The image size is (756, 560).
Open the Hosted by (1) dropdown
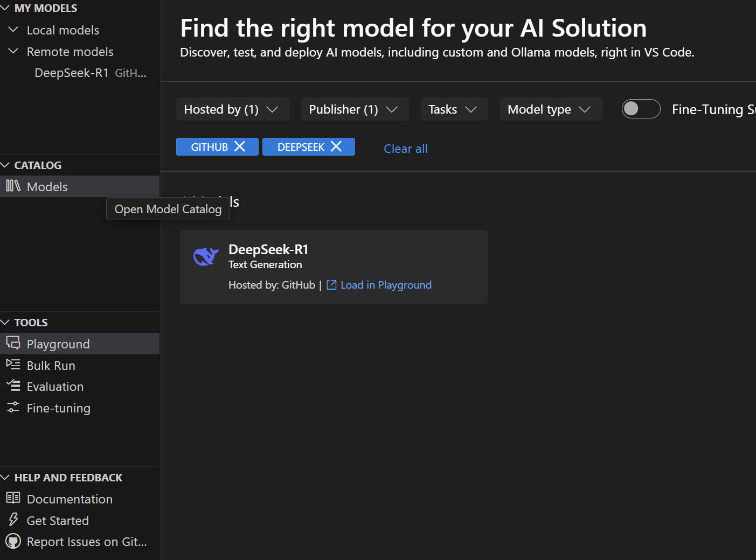click(233, 109)
